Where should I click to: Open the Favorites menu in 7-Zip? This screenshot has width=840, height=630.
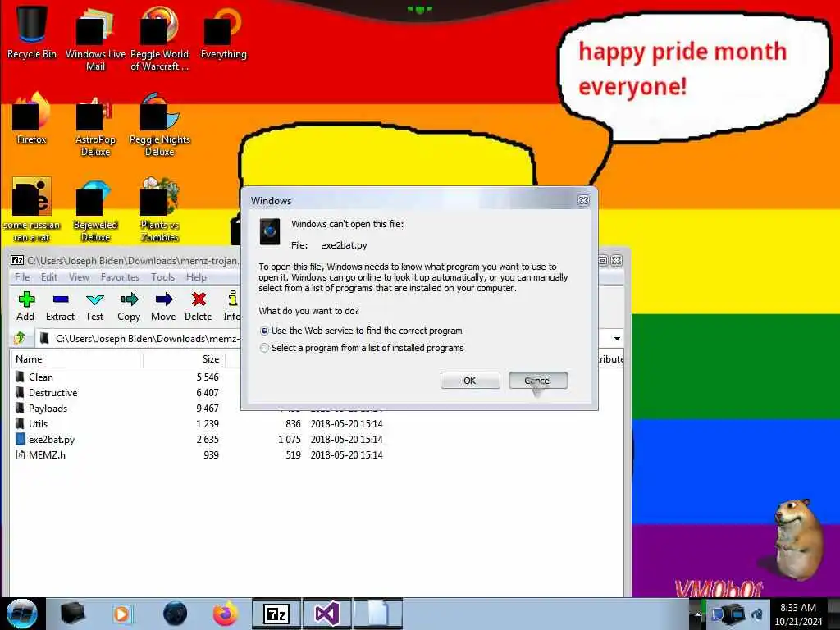tap(120, 277)
